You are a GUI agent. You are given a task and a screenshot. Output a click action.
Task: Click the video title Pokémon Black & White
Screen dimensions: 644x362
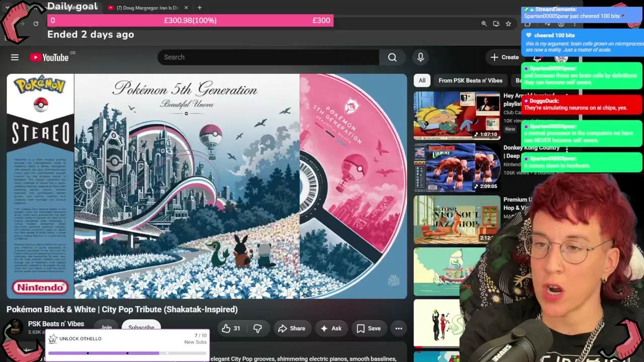tap(122, 309)
